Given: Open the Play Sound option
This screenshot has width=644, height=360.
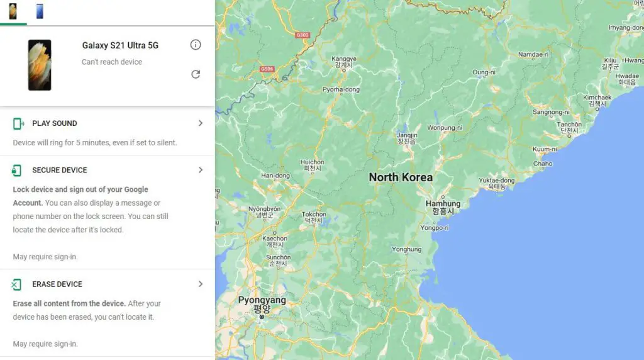Looking at the screenshot, I should point(107,132).
